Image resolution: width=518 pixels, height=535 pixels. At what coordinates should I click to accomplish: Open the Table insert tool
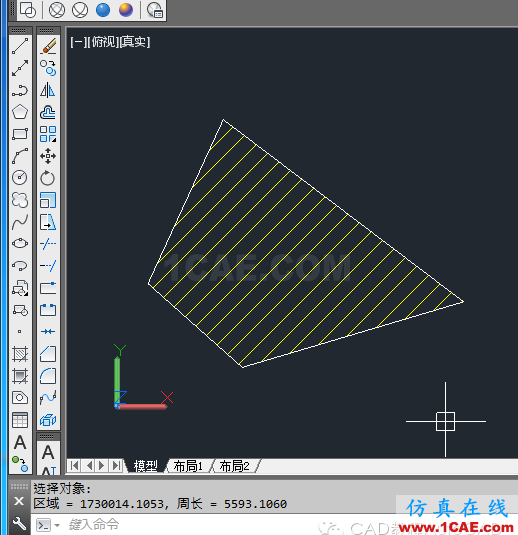pos(20,420)
